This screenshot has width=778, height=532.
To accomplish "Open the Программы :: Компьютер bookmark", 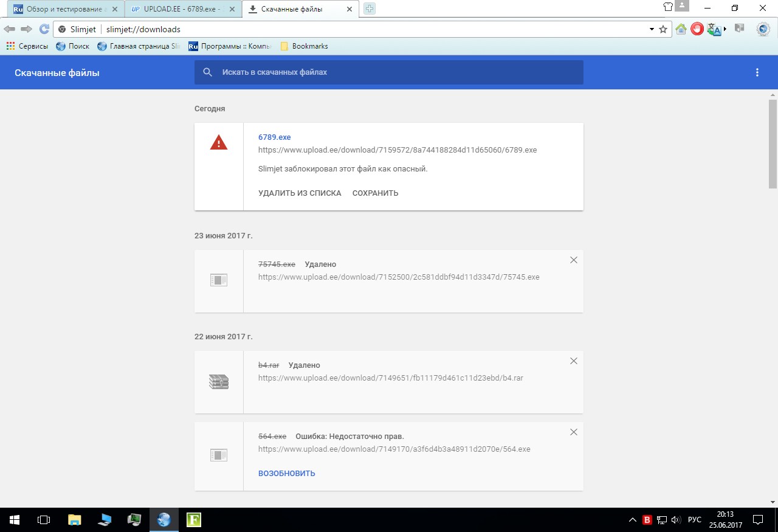I will pyautogui.click(x=230, y=46).
